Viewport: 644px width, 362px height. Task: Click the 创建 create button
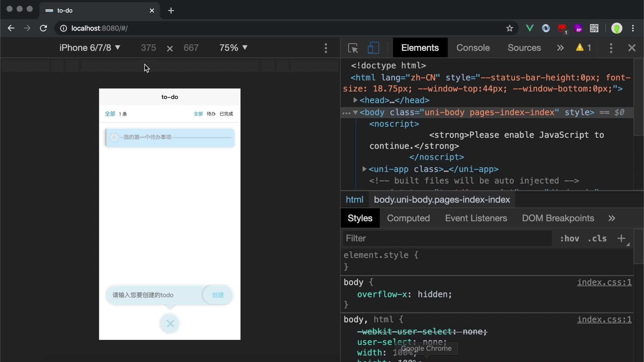[218, 295]
